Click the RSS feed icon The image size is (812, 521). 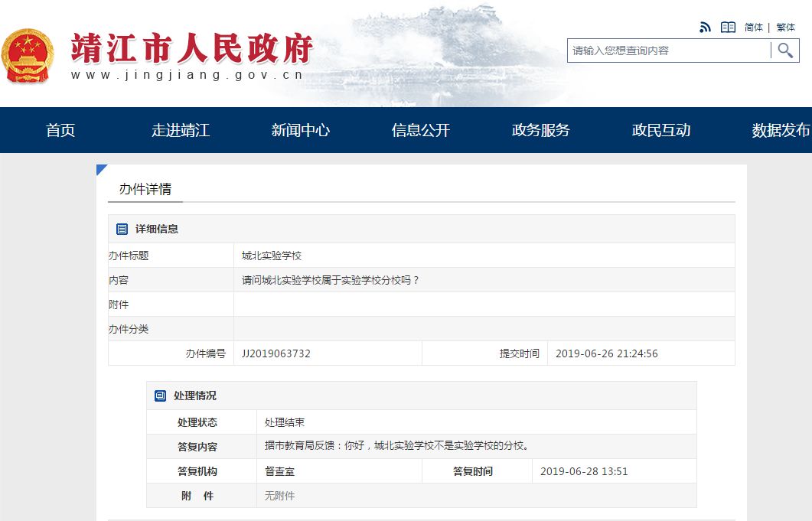pos(705,28)
